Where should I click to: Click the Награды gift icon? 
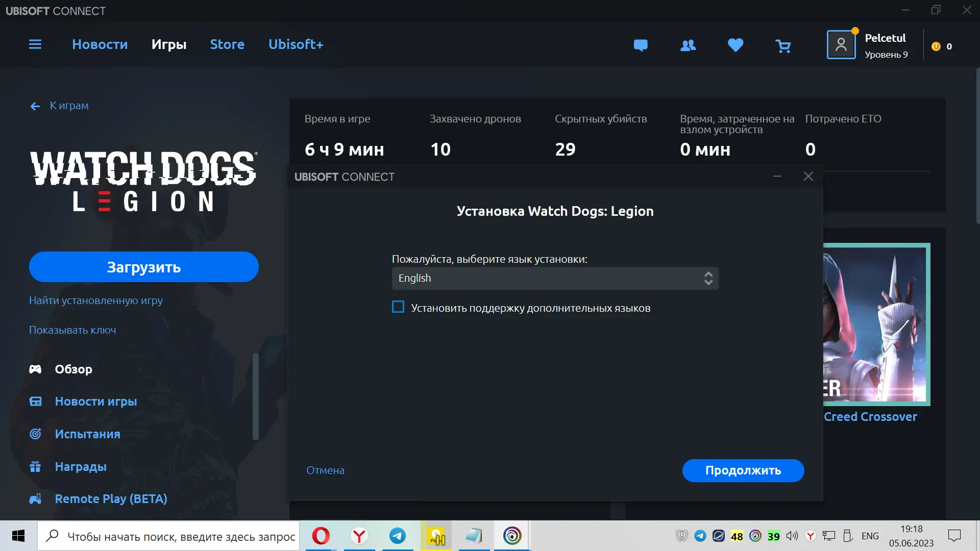pos(35,466)
